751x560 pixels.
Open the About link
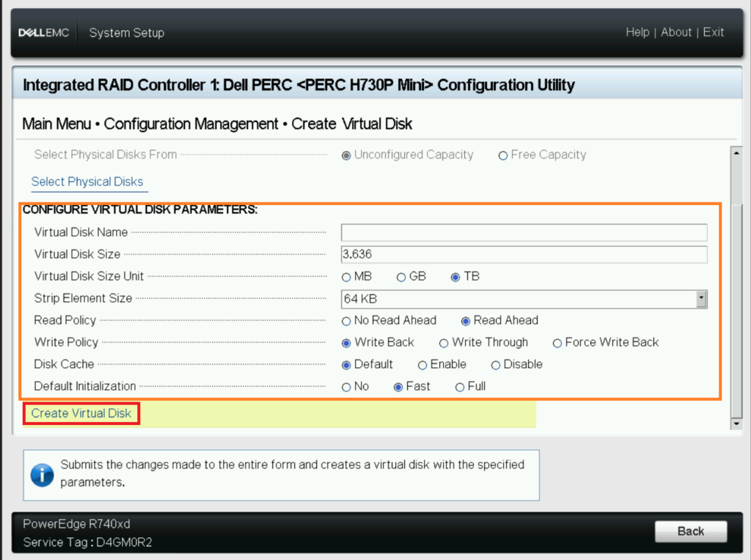coord(676,32)
